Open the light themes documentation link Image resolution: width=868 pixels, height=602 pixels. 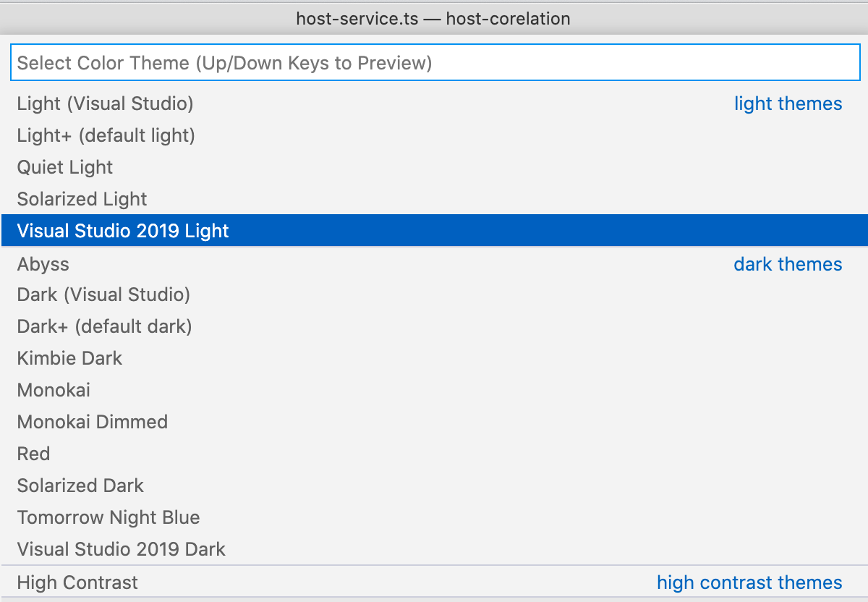(x=788, y=103)
